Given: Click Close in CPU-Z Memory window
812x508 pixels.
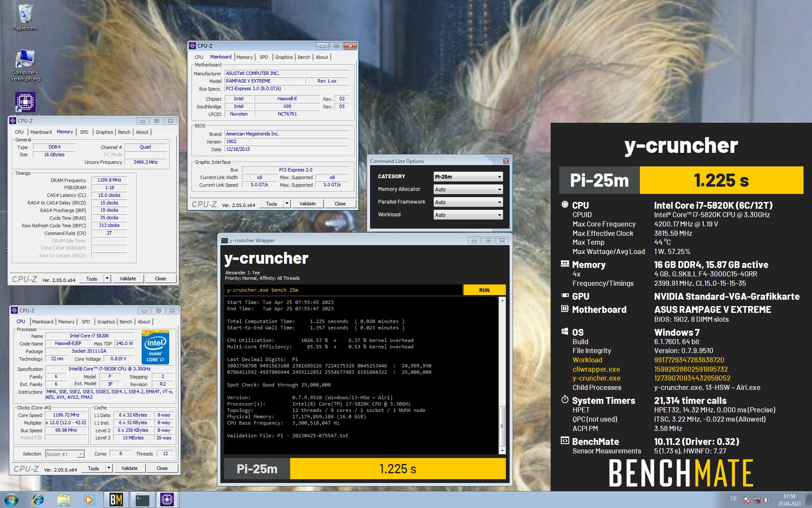Looking at the screenshot, I should tap(160, 279).
